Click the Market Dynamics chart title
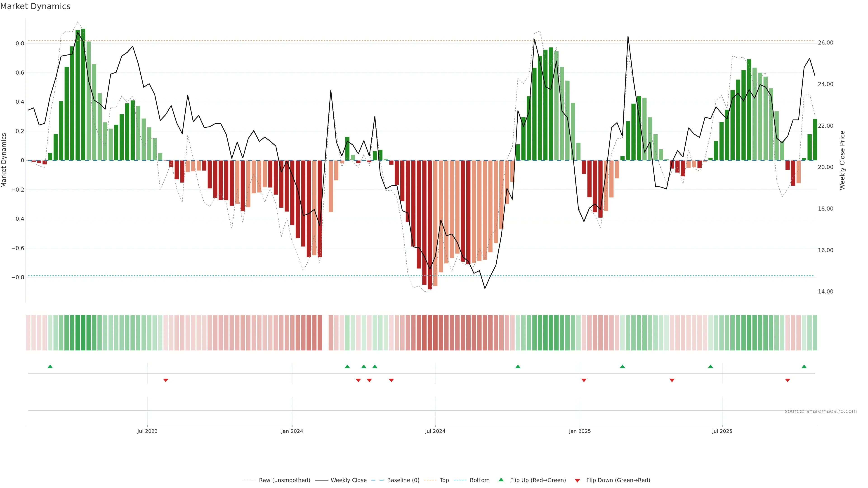Image resolution: width=868 pixels, height=488 pixels. pyautogui.click(x=35, y=6)
